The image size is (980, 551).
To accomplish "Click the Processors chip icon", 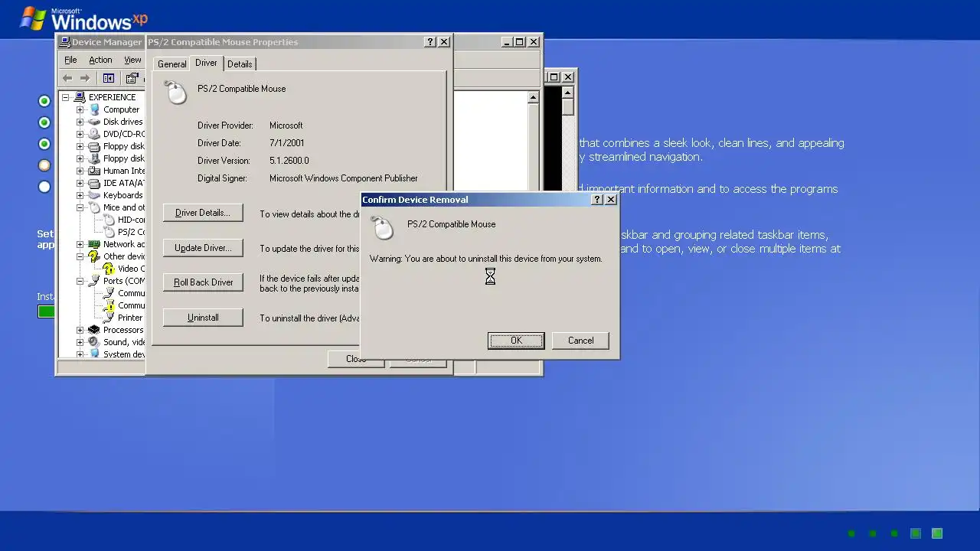I will point(94,330).
